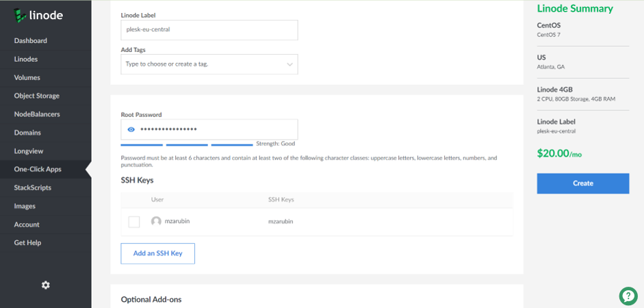This screenshot has width=644, height=308.
Task: Click the Linode 4GB summary heading
Action: (x=555, y=90)
